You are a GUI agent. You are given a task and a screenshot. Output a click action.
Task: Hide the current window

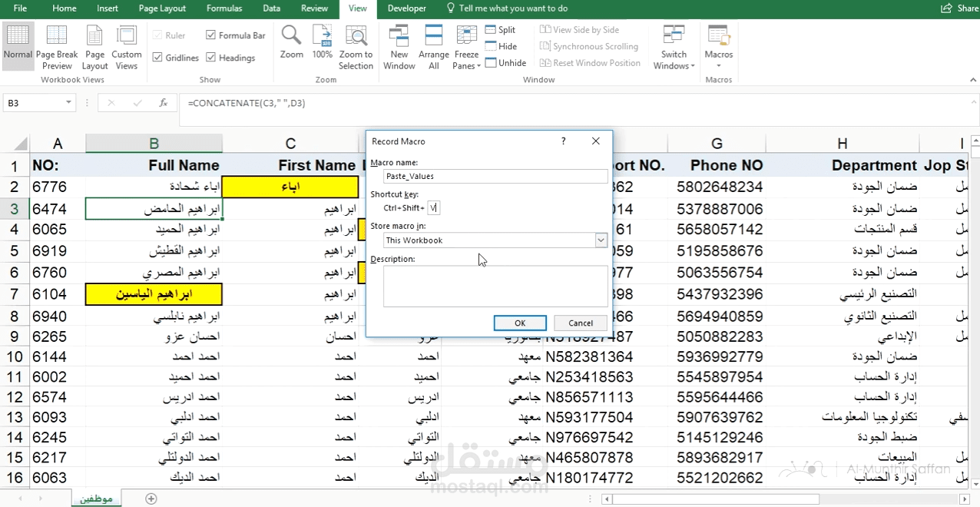point(502,46)
